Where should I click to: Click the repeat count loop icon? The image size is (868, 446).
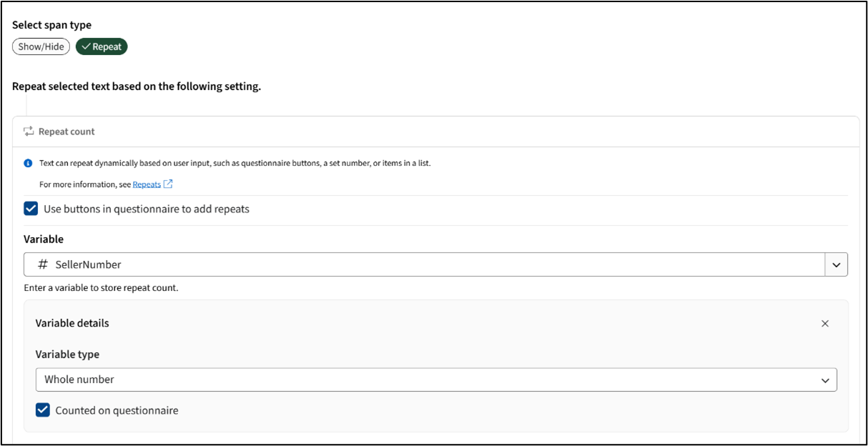pos(29,132)
